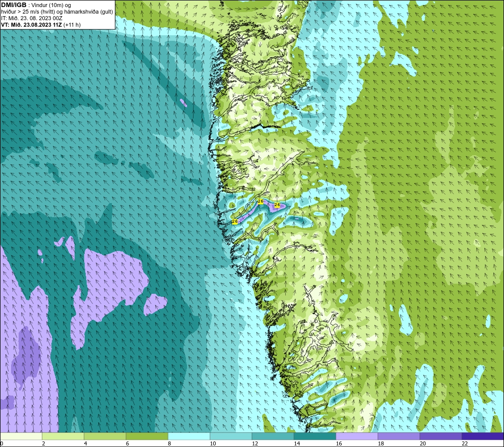The image size is (504, 447).
Task: Click the legend scale number 4
Action: (x=86, y=443)
